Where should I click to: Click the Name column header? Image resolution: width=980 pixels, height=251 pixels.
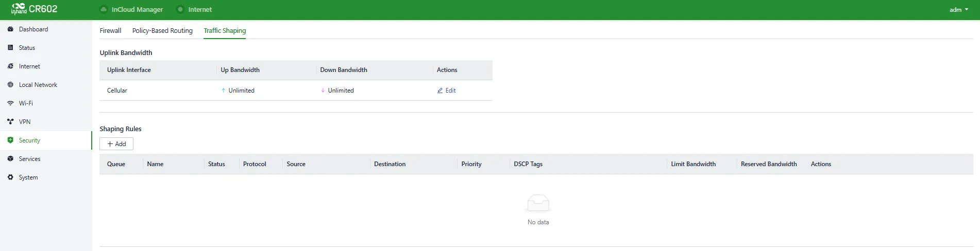(x=155, y=164)
